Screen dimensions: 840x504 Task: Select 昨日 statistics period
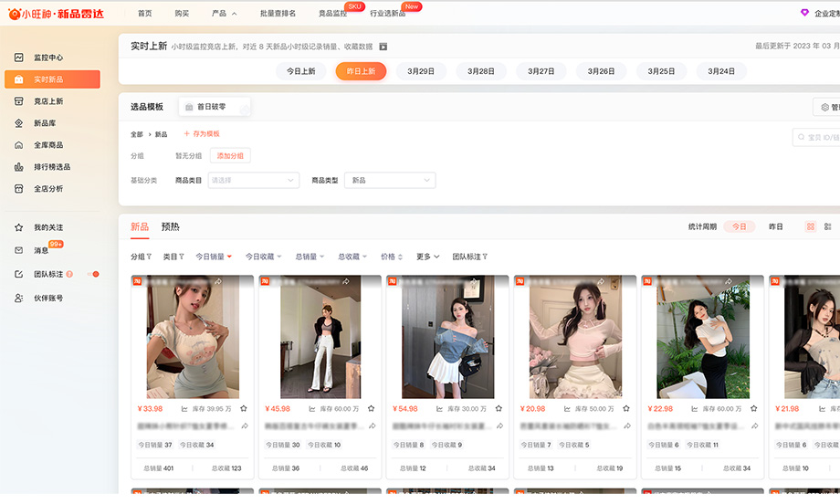click(776, 226)
